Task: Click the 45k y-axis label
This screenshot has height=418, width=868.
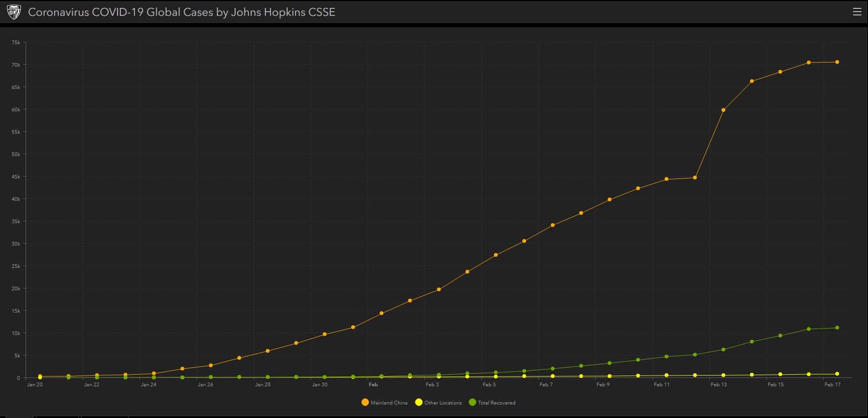Action: [x=16, y=177]
